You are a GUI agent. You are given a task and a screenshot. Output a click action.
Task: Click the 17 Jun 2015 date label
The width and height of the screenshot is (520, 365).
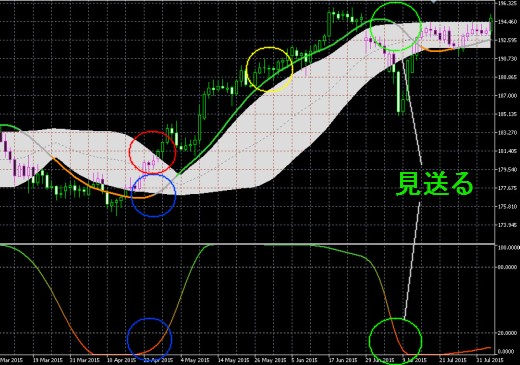pyautogui.click(x=343, y=360)
